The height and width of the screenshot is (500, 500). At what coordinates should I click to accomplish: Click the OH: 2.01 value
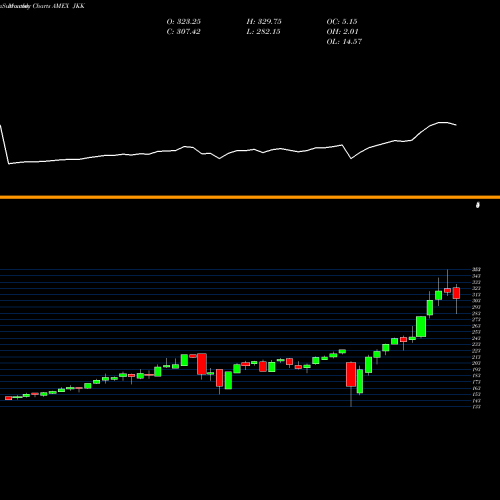pos(342,32)
